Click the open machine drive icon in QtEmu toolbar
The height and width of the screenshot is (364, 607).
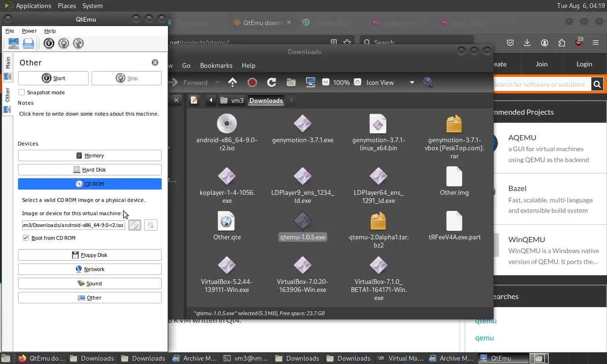click(x=28, y=44)
